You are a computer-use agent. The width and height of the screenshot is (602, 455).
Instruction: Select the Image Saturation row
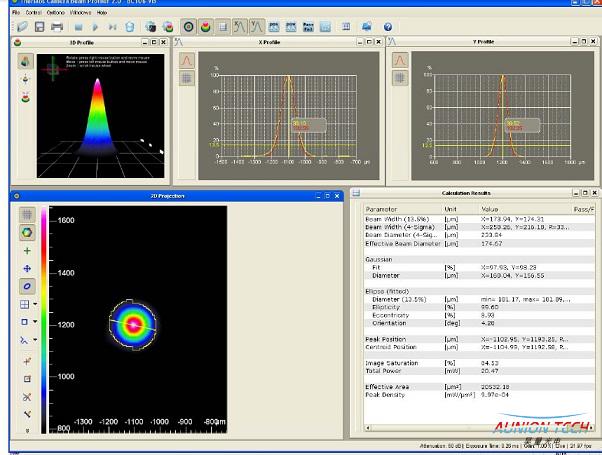(x=479, y=363)
